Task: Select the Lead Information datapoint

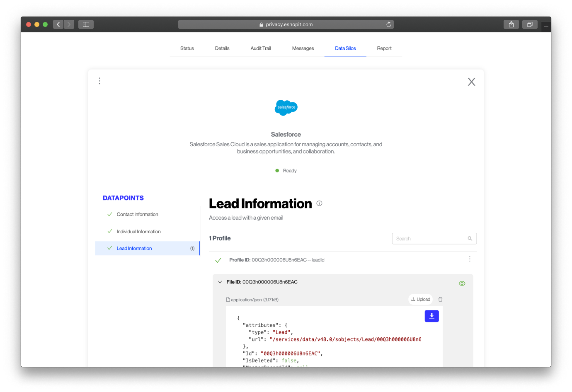Action: click(147, 248)
